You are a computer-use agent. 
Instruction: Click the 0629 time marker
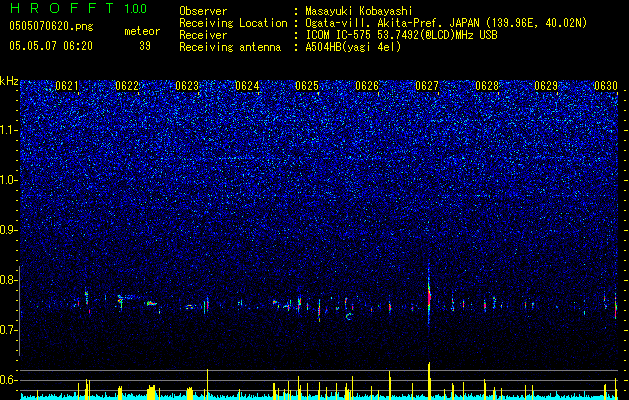(546, 86)
